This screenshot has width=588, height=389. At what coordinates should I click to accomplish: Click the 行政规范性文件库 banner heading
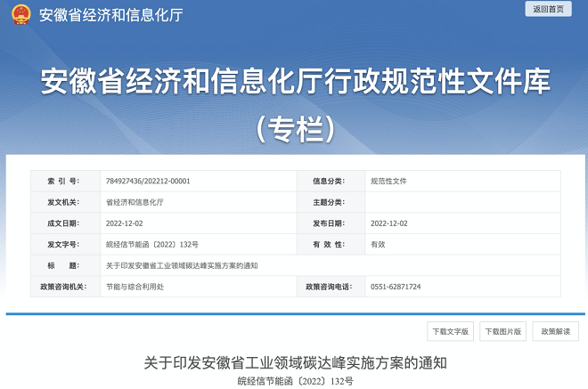click(x=295, y=83)
